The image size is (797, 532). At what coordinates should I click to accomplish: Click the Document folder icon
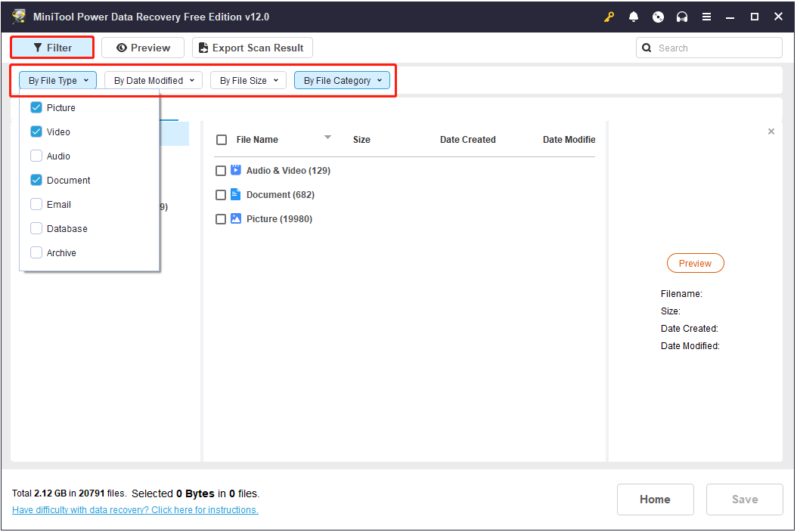coord(236,194)
